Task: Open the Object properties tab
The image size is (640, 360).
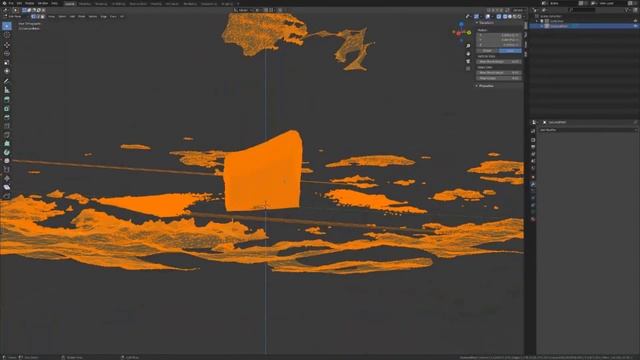Action: pyautogui.click(x=533, y=177)
